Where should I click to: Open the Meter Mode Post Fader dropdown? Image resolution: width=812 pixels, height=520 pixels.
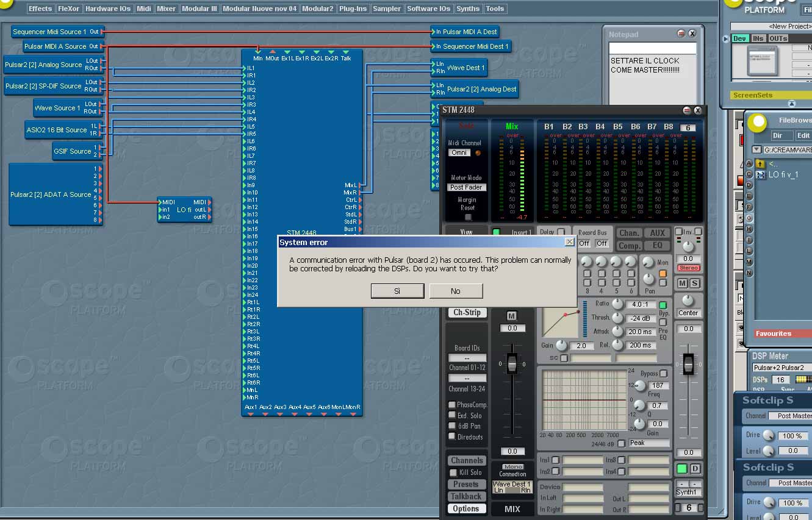tap(467, 187)
